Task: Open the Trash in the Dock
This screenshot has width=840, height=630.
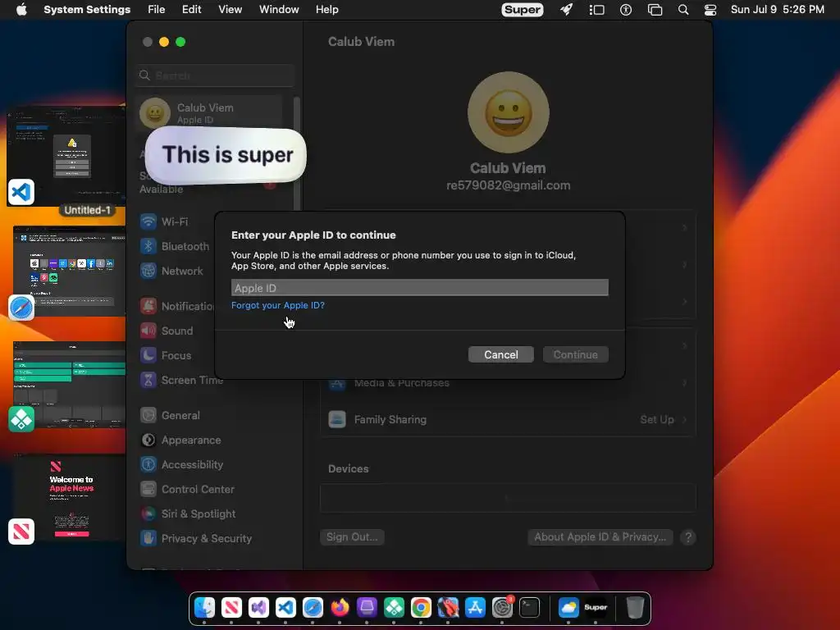Action: [x=635, y=608]
